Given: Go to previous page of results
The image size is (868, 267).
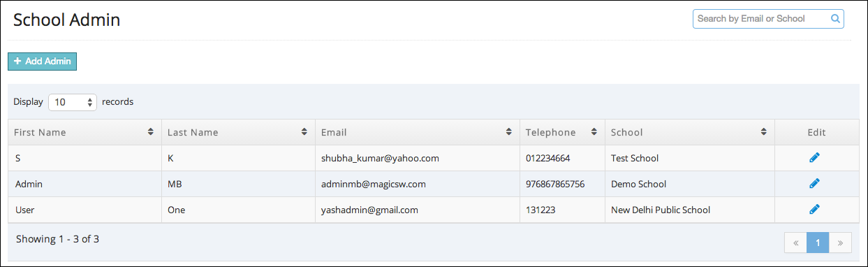Looking at the screenshot, I should pos(795,243).
